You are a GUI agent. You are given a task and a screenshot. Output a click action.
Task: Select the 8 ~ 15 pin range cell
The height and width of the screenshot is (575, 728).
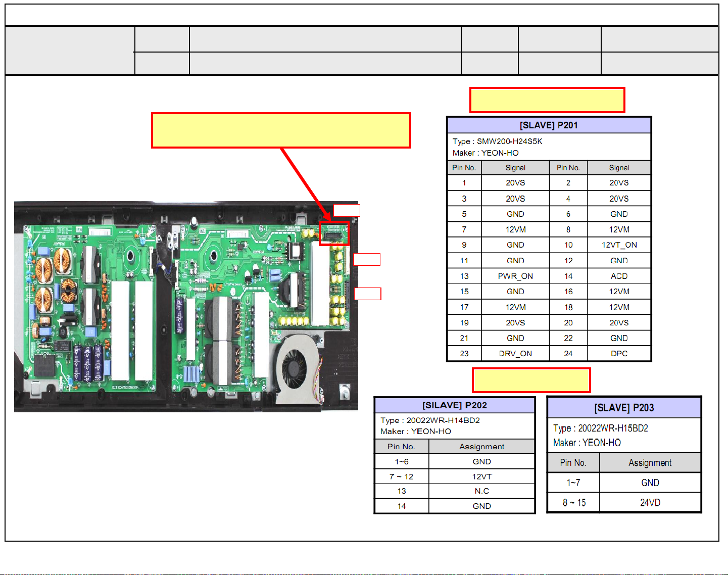(x=574, y=503)
